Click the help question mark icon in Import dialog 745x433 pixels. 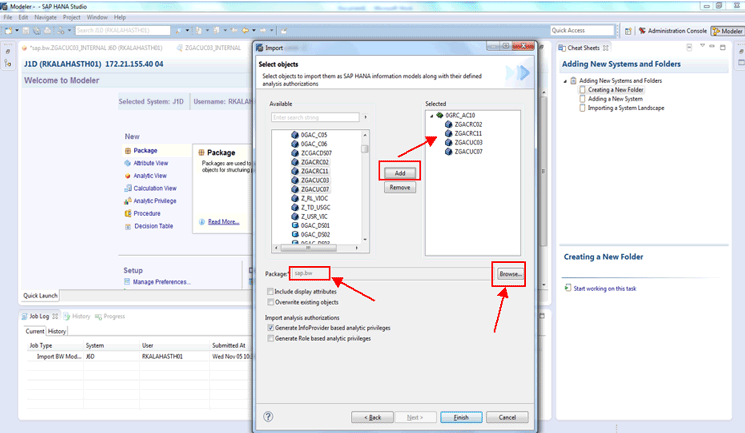[x=268, y=416]
